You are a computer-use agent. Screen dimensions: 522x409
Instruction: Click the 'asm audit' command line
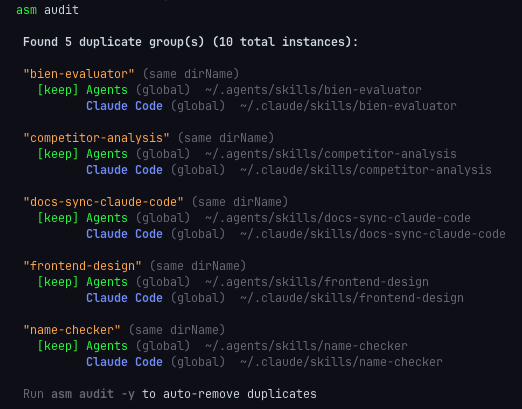click(x=47, y=10)
